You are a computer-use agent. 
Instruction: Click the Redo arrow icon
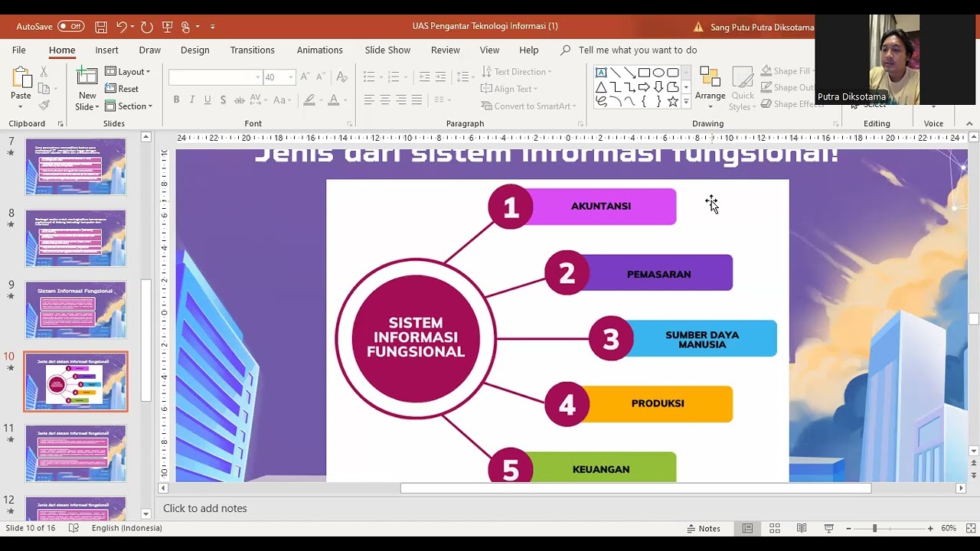[147, 27]
